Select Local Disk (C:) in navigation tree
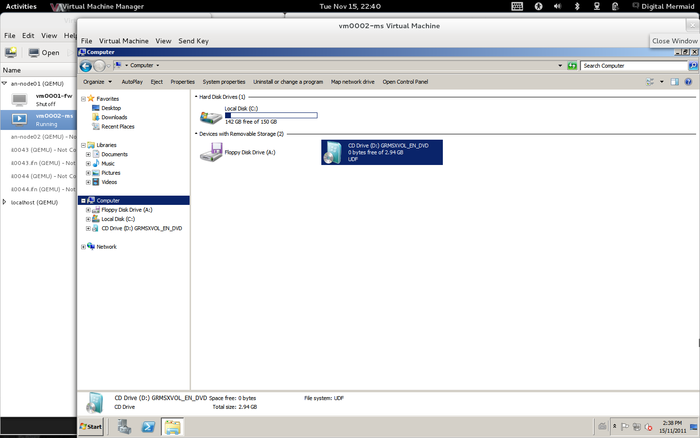This screenshot has height=438, width=700. pyautogui.click(x=118, y=219)
